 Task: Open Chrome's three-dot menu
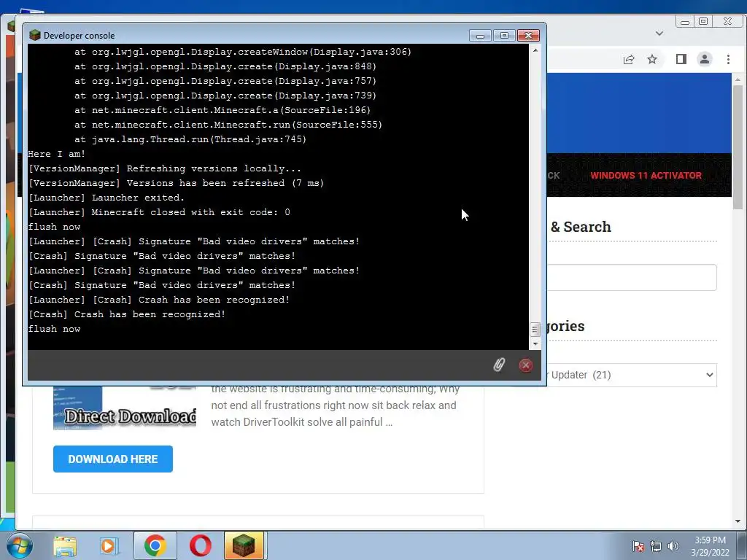728,59
